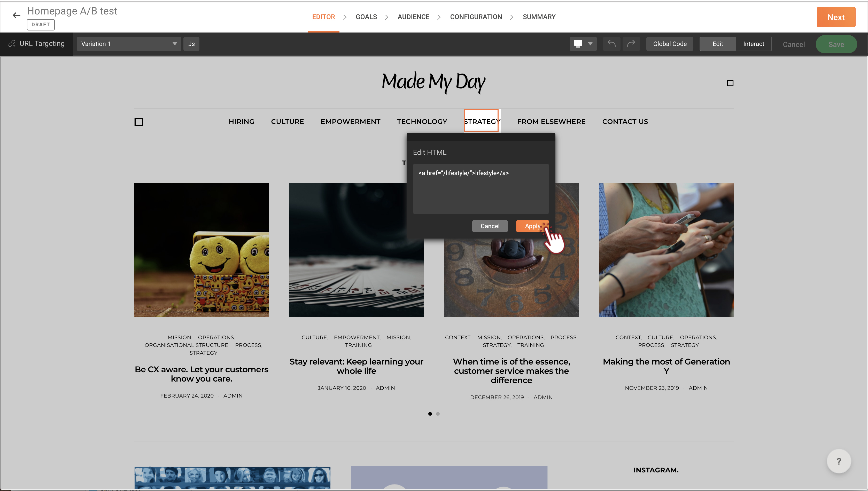The width and height of the screenshot is (868, 491).
Task: Click the undo arrow icon
Action: coord(611,44)
